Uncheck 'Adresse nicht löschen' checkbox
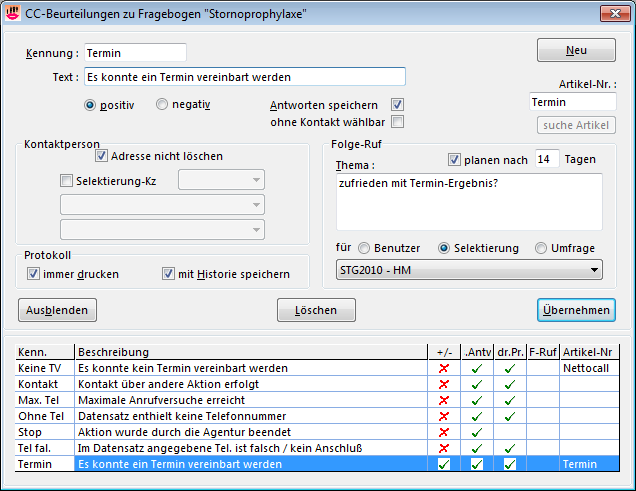This screenshot has width=636, height=491. coord(101,156)
